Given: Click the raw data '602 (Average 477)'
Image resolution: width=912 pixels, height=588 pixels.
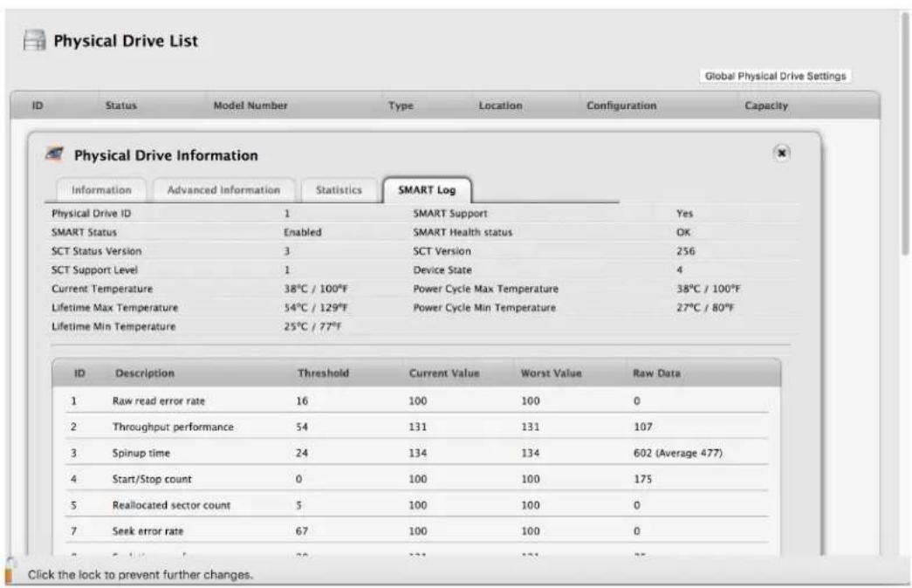Looking at the screenshot, I should pos(677,453).
